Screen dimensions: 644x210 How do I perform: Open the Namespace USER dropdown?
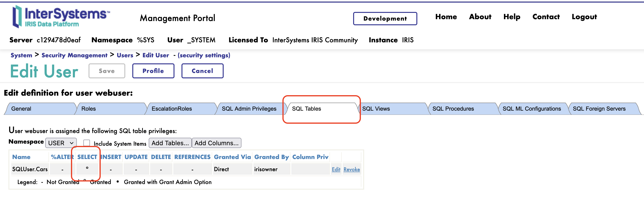[x=61, y=143]
